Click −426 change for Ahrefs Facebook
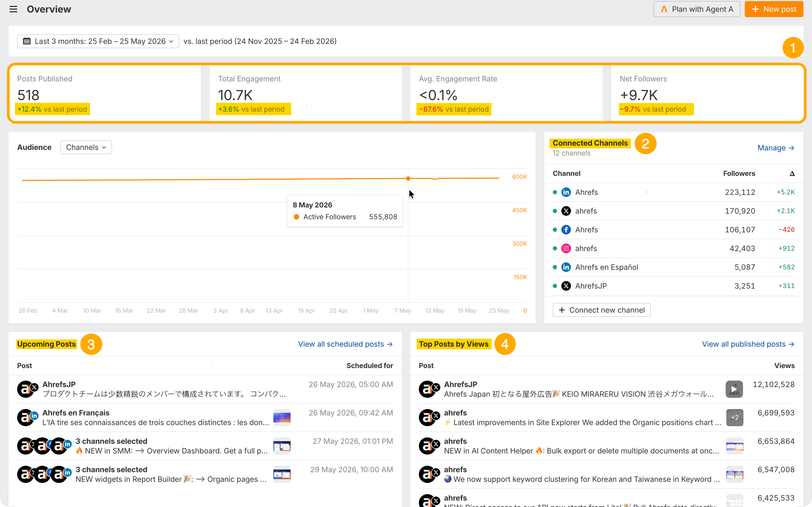The height and width of the screenshot is (507, 812). [x=786, y=230]
